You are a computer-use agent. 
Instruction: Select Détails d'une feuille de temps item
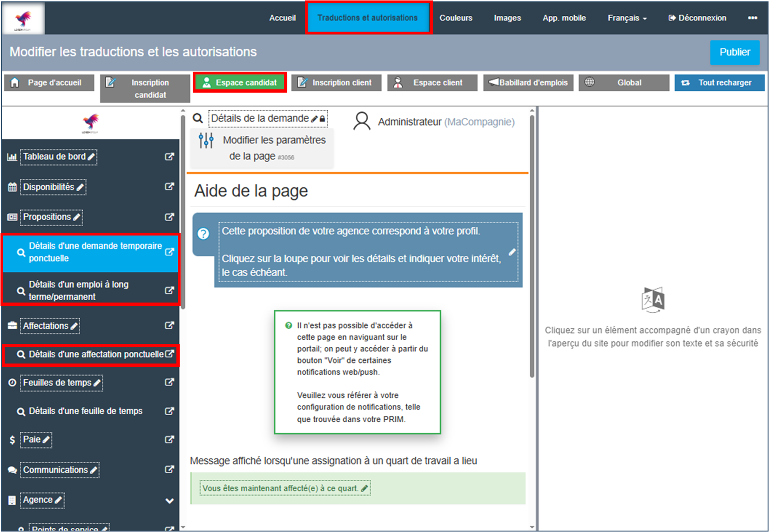[x=86, y=411]
